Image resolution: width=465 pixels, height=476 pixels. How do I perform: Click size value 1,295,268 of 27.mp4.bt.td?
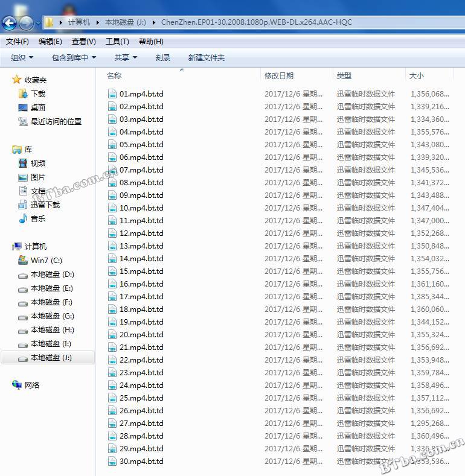pyautogui.click(x=430, y=423)
